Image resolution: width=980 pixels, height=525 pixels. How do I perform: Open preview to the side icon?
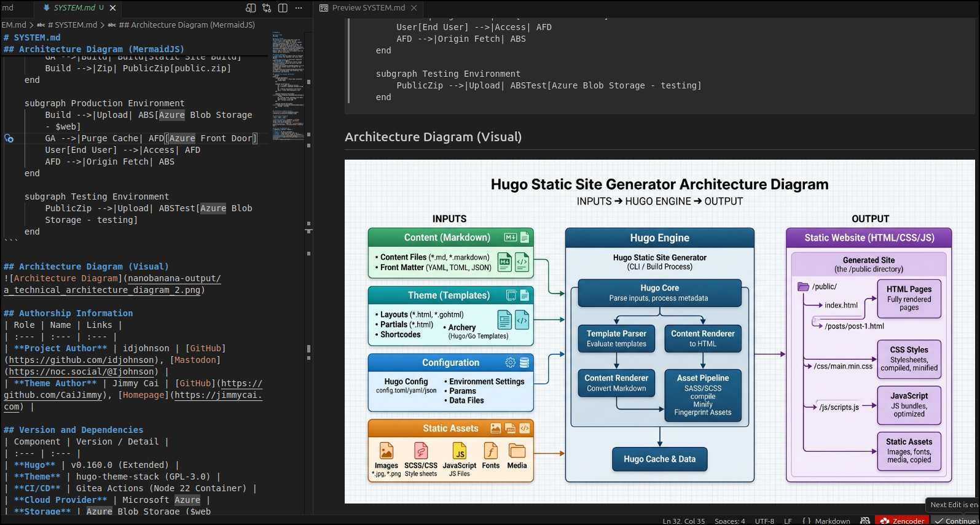pos(251,8)
